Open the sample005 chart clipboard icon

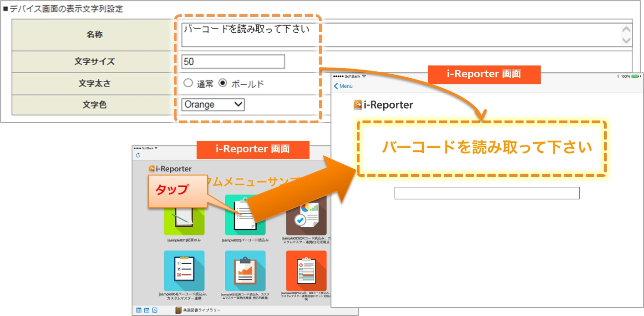click(x=245, y=271)
